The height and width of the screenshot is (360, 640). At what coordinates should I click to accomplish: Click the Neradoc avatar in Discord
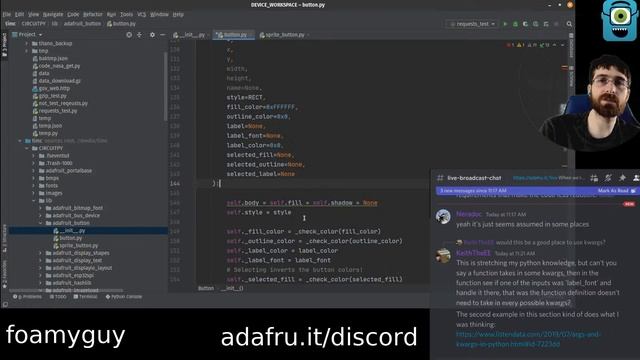tap(443, 216)
